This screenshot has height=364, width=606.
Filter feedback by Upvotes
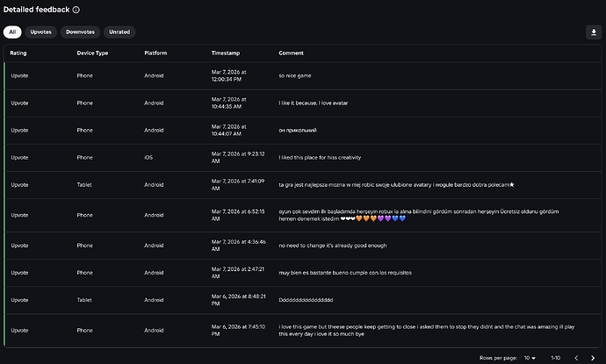(x=41, y=32)
